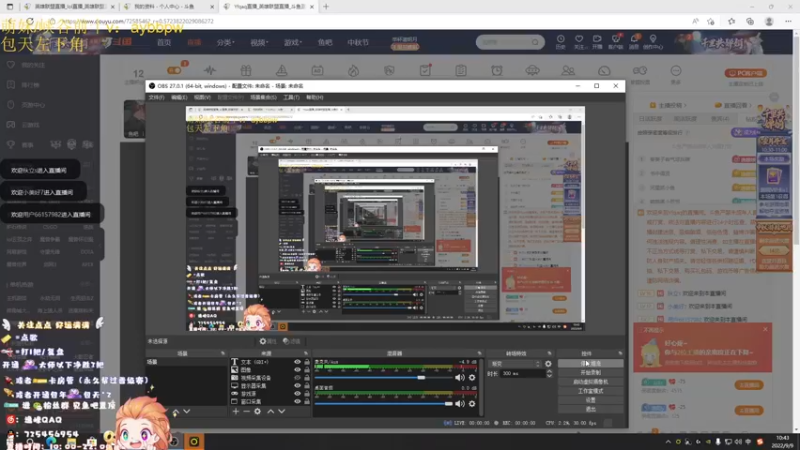800x450 pixels.
Task: Move selected source down in OBS
Action: pyautogui.click(x=281, y=411)
